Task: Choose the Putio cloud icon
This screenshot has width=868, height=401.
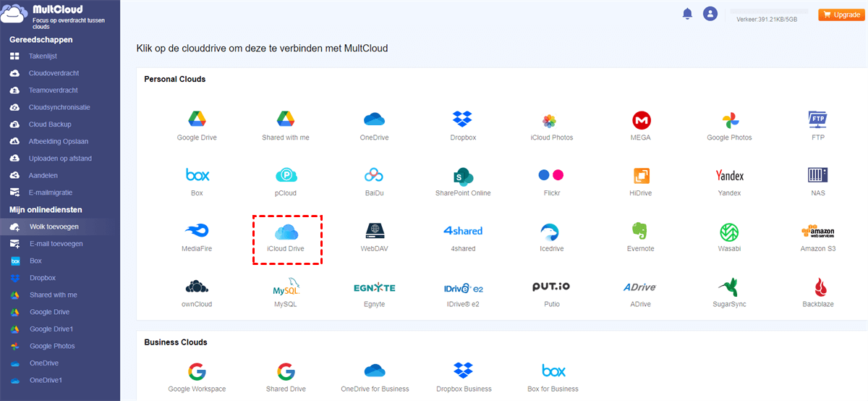Action: click(551, 287)
